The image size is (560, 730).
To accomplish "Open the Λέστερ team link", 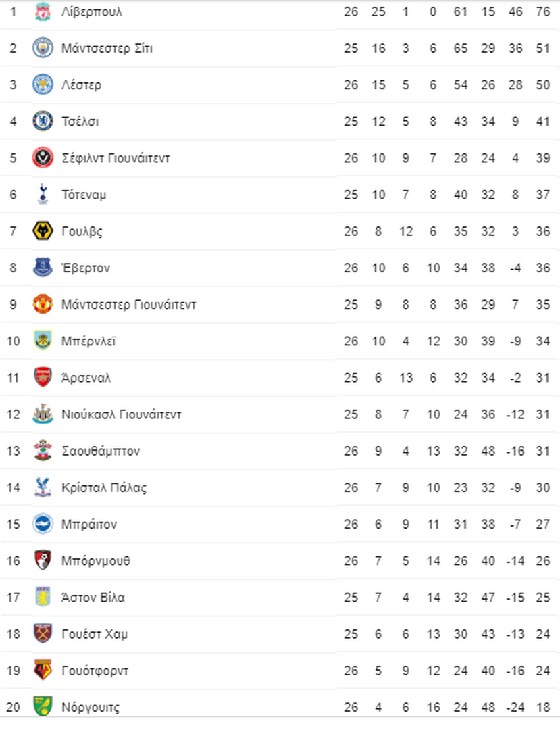I will point(81,84).
